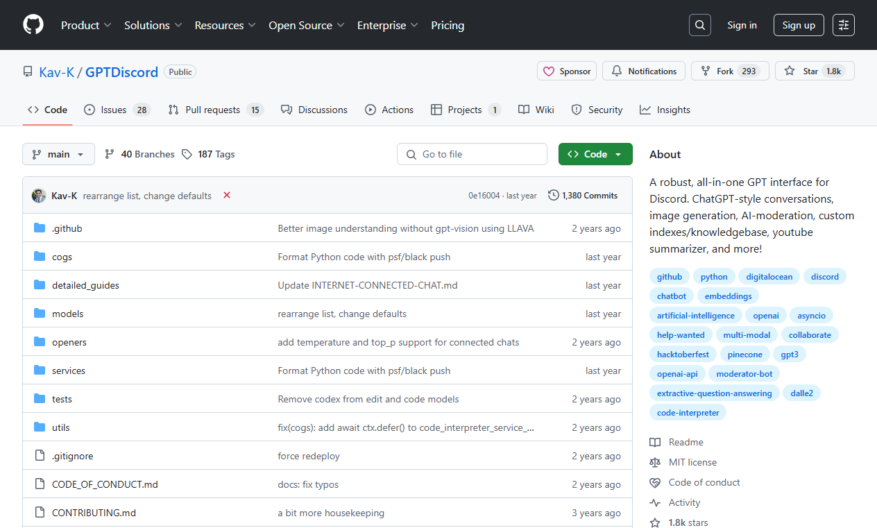Switch to the Pull requests tab
877x528 pixels.
[x=215, y=110]
